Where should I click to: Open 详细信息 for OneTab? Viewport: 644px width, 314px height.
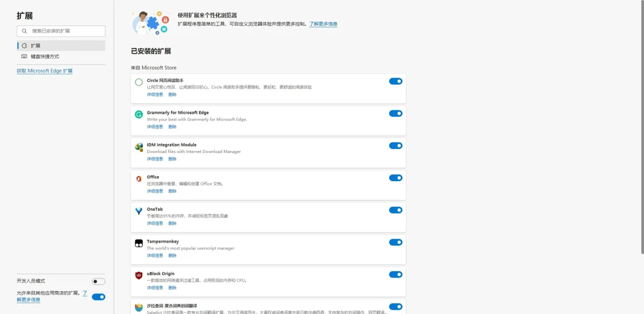(x=155, y=223)
